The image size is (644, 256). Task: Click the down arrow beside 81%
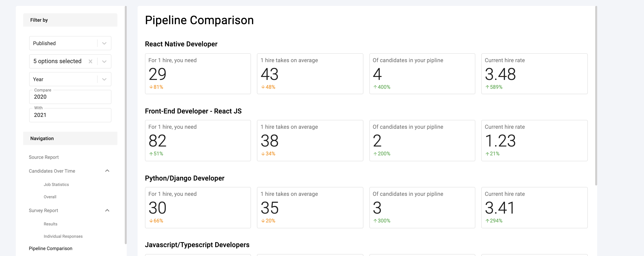tap(151, 87)
